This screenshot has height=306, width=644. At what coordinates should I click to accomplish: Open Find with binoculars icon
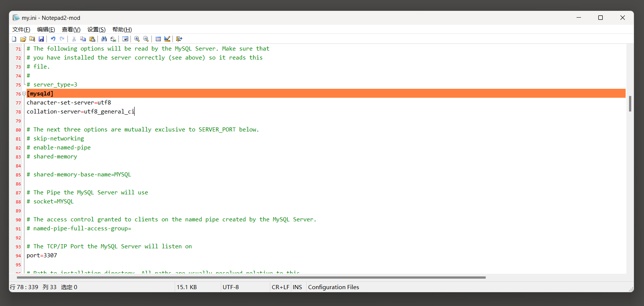point(104,39)
